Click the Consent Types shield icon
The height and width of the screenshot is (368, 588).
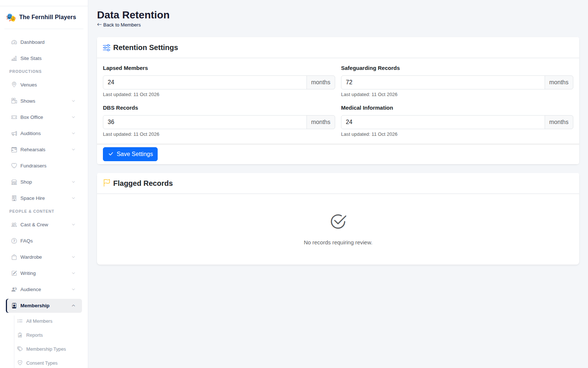[x=20, y=363]
